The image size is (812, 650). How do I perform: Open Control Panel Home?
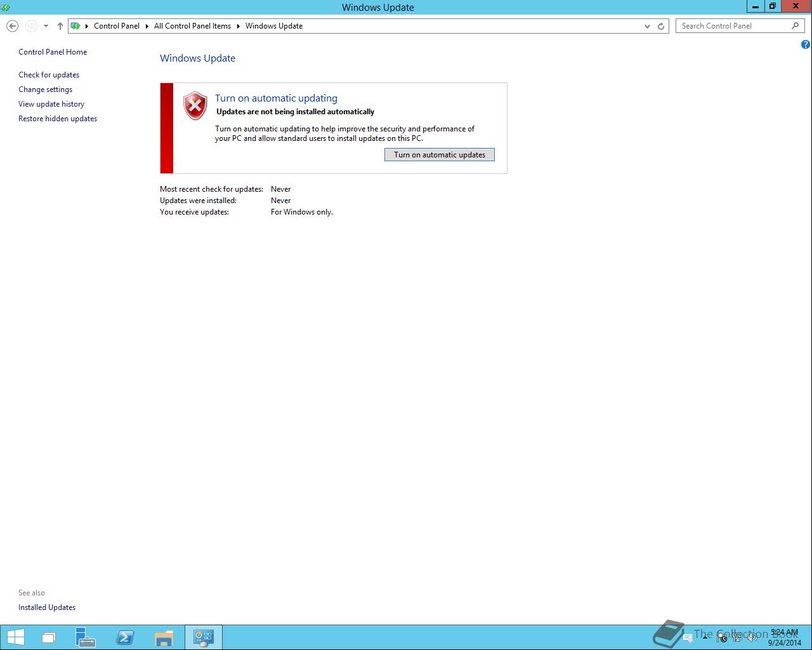[x=53, y=52]
